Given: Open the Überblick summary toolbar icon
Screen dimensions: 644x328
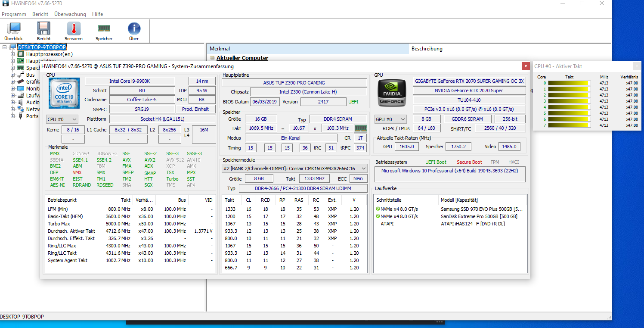Looking at the screenshot, I should 13,31.
